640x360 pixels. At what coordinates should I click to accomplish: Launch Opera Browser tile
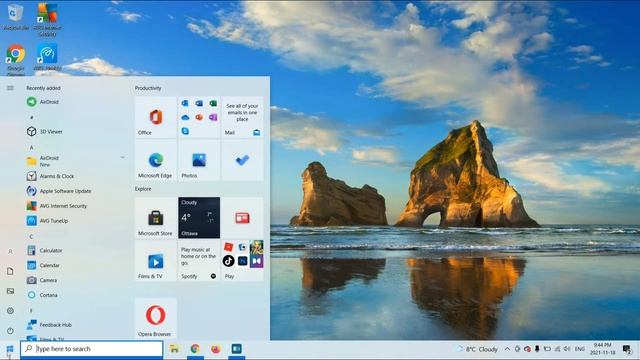[156, 318]
